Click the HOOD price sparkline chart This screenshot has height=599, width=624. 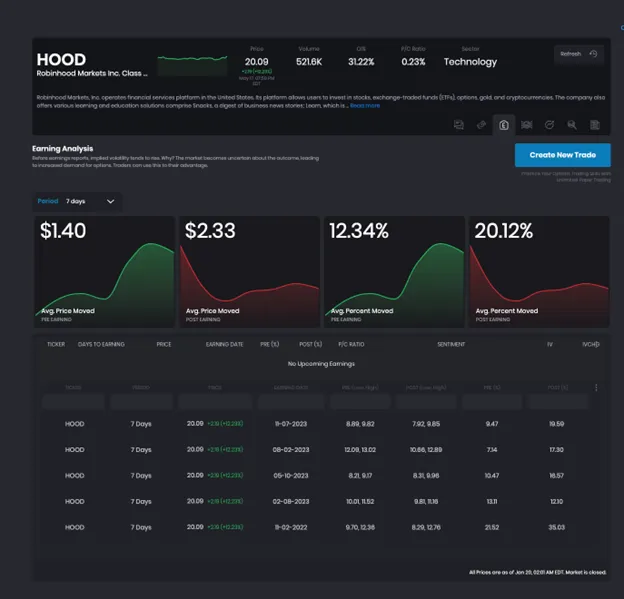click(193, 65)
